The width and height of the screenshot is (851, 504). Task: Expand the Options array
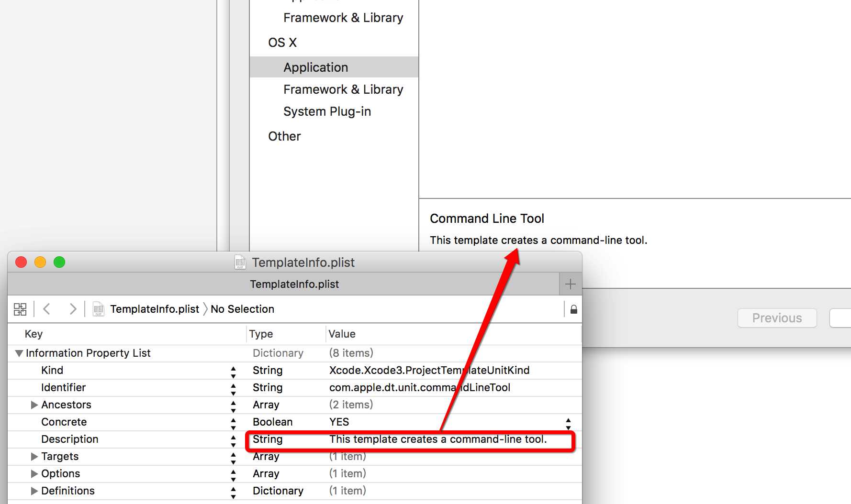tap(34, 474)
